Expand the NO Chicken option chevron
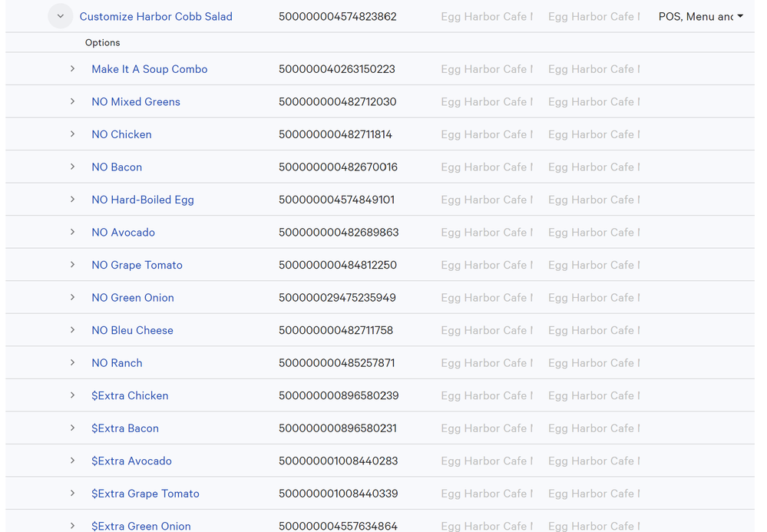 tap(73, 134)
